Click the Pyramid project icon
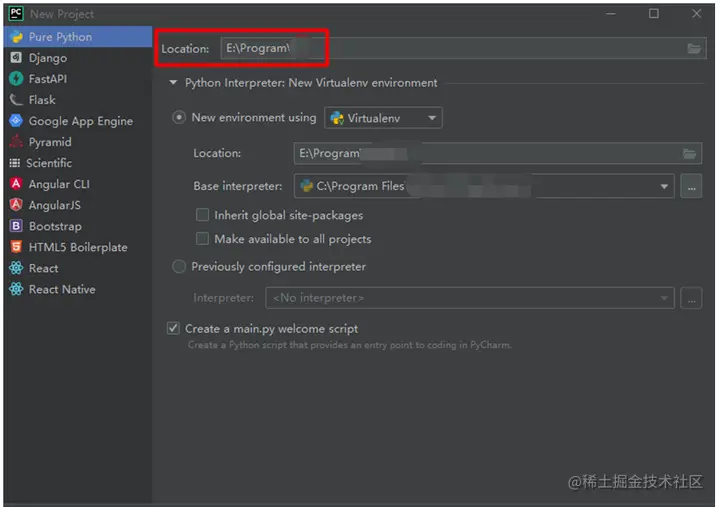The image size is (720, 507). point(16,141)
